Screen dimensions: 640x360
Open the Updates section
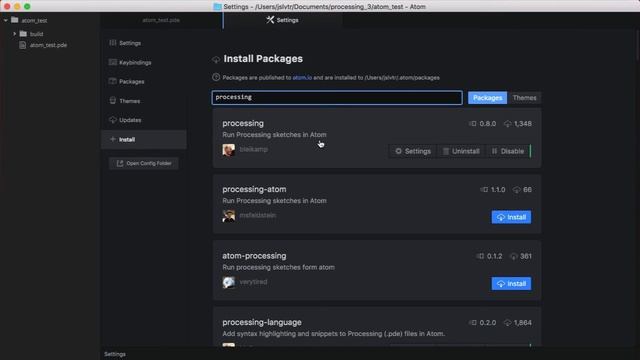[130, 120]
